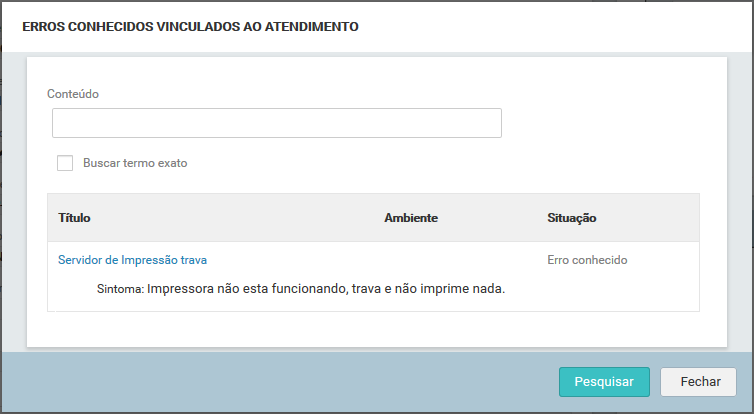Click the Buscar termo exato label
This screenshot has width=754, height=414.
[135, 163]
